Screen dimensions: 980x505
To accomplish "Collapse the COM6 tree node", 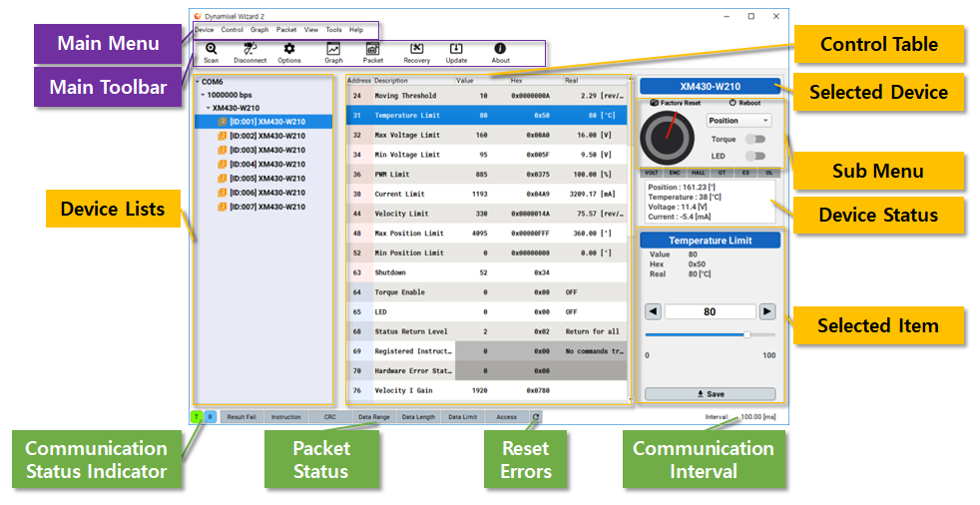I will pyautogui.click(x=198, y=82).
